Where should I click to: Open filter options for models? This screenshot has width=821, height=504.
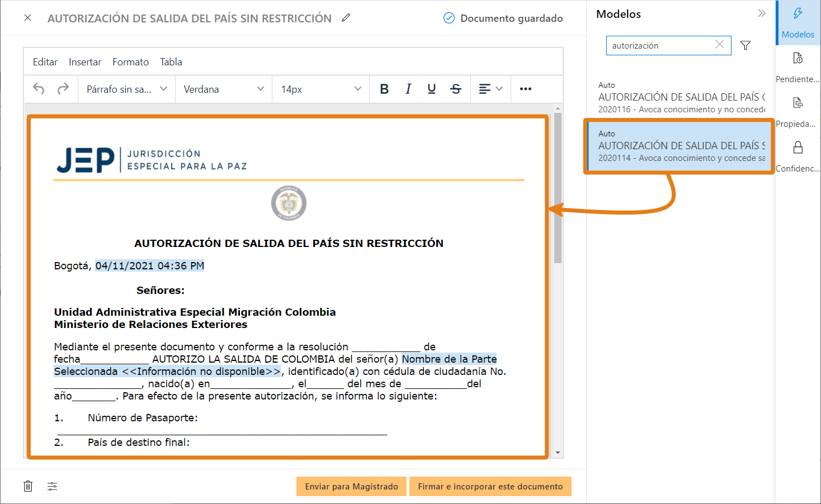point(745,45)
